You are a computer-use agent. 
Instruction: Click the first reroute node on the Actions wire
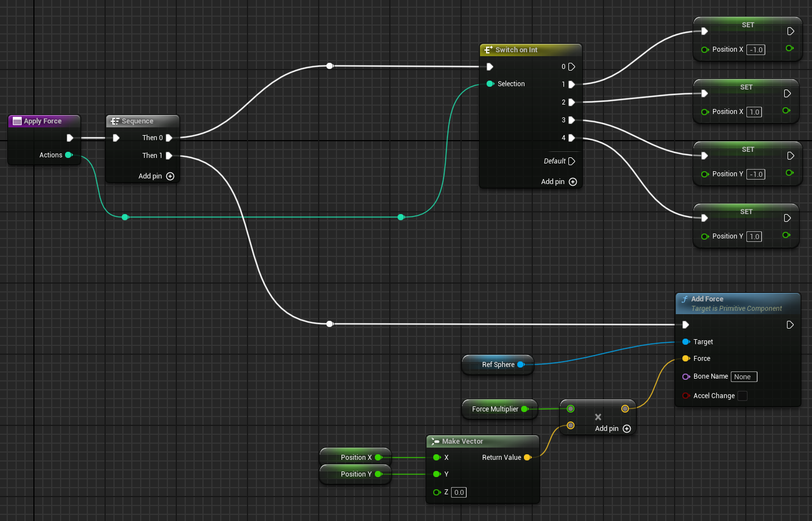(x=125, y=217)
